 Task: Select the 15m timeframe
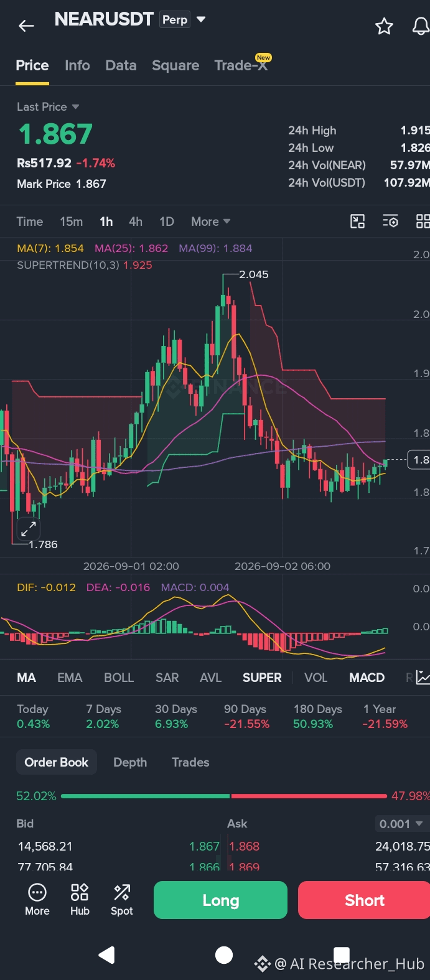click(72, 222)
